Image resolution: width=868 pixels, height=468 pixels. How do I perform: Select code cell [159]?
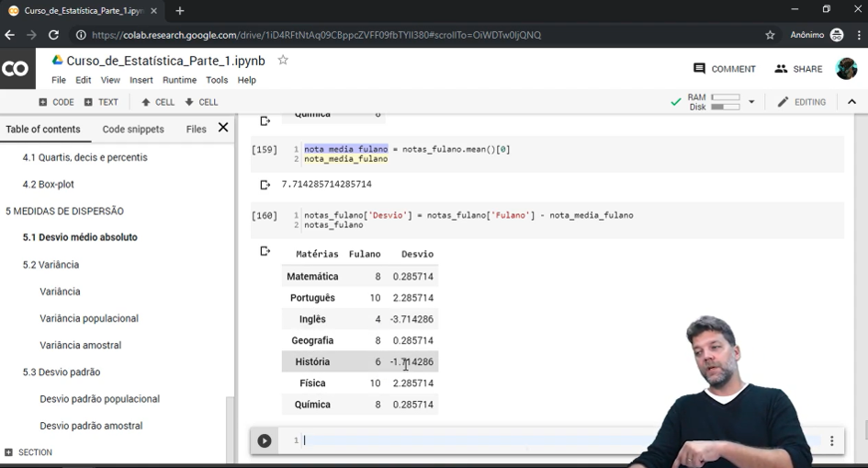click(x=547, y=154)
